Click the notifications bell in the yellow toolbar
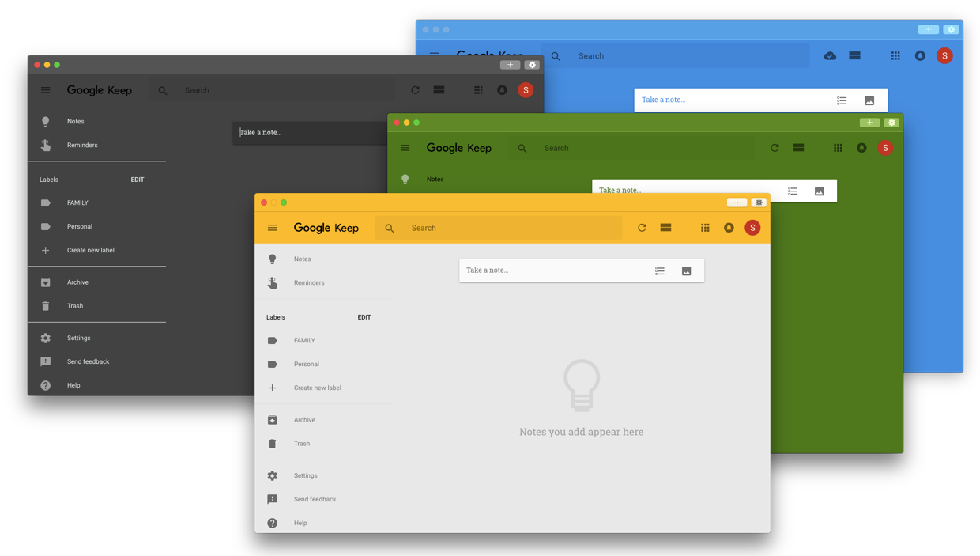Screen dimensions: 980x556 (729, 227)
